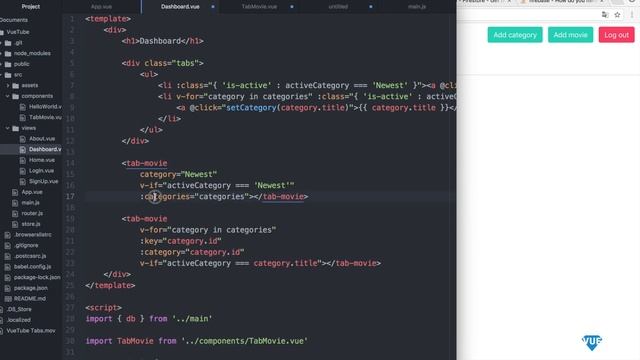Click the book icon beside README.md
Image resolution: width=640 pixels, height=360 pixels.
pyautogui.click(x=7, y=298)
